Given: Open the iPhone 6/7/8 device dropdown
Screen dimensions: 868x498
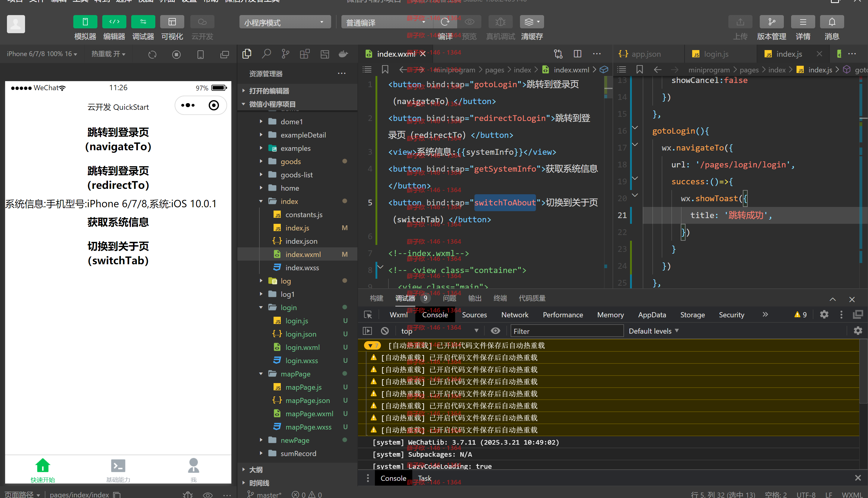Looking at the screenshot, I should 42,54.
